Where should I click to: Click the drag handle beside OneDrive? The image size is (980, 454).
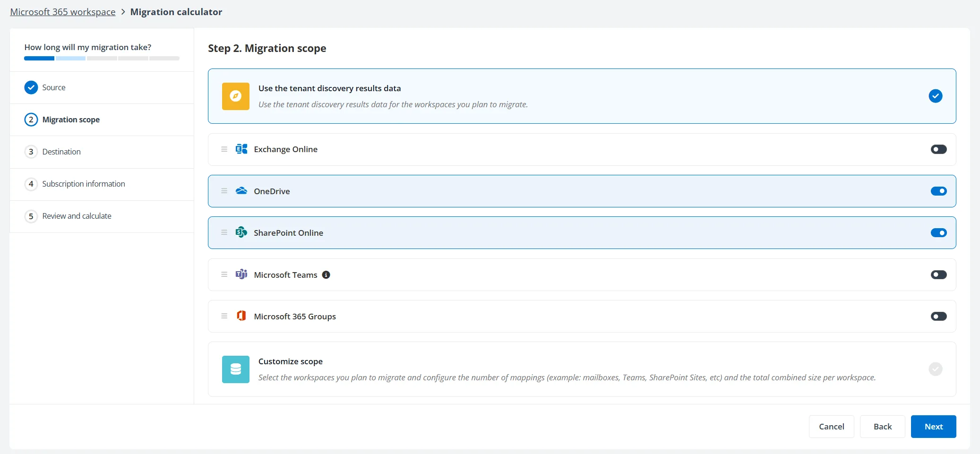coord(224,191)
